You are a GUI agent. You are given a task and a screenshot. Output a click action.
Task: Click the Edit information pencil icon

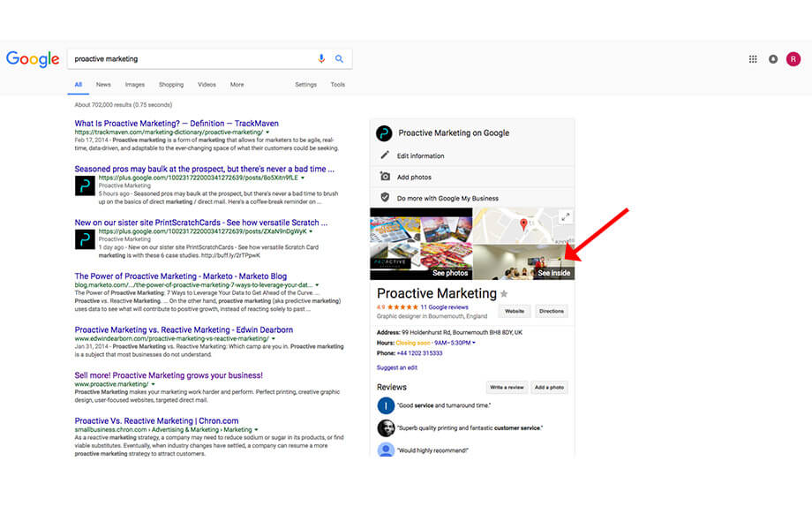pos(385,155)
